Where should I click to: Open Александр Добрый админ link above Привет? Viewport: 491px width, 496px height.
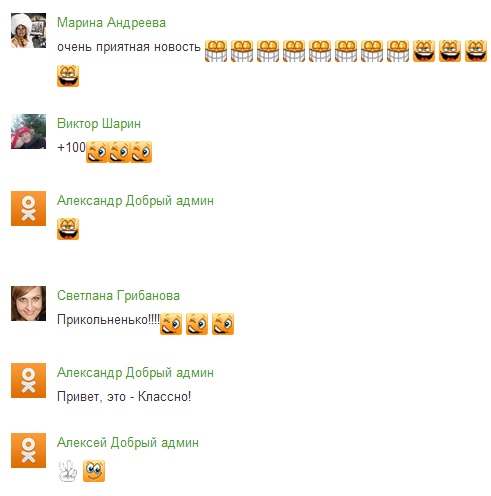click(135, 373)
